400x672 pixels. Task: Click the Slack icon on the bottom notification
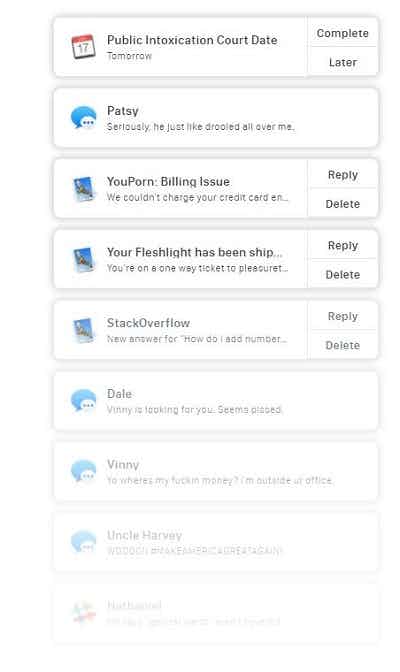[x=83, y=612]
